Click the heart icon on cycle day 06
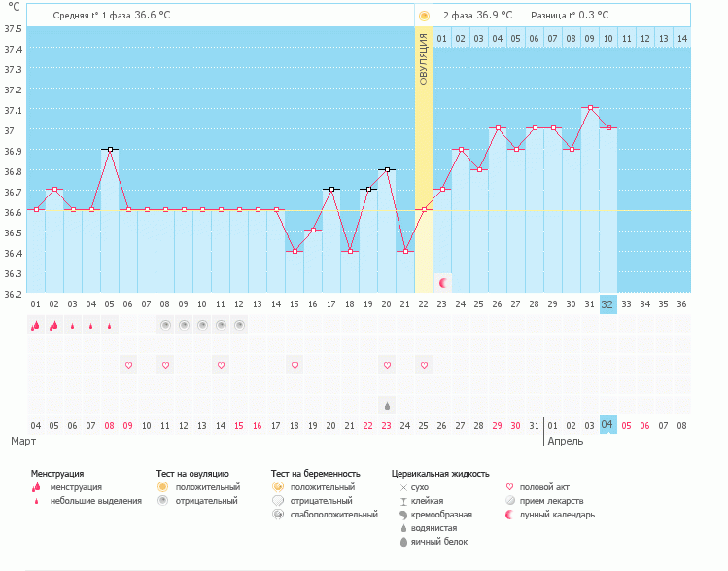Screen dimensions: 728x571 coord(128,365)
